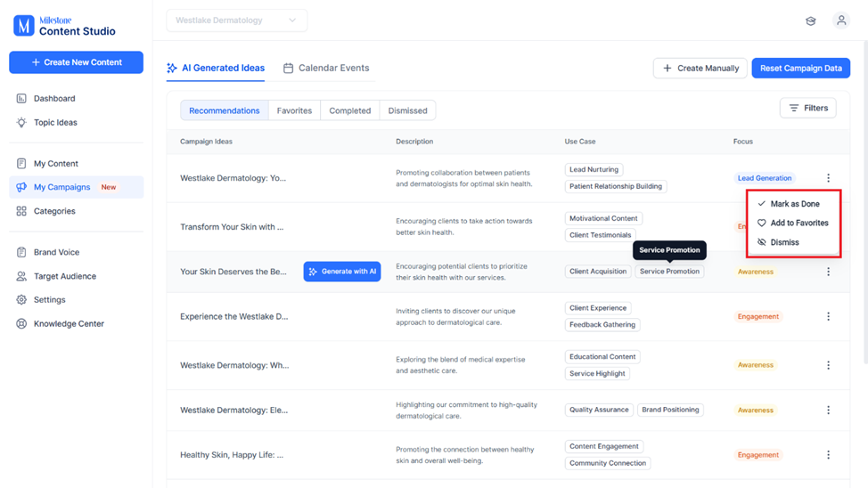
Task: Click the Educational Content tag
Action: pyautogui.click(x=602, y=357)
